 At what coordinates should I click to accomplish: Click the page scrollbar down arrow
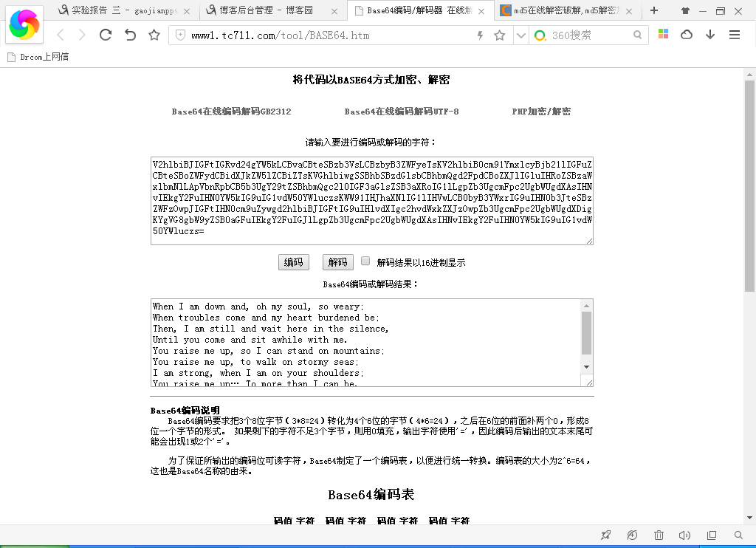[749, 518]
